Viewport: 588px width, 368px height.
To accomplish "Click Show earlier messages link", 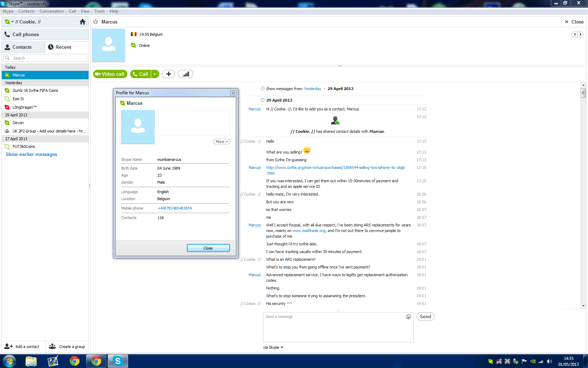I will (31, 154).
